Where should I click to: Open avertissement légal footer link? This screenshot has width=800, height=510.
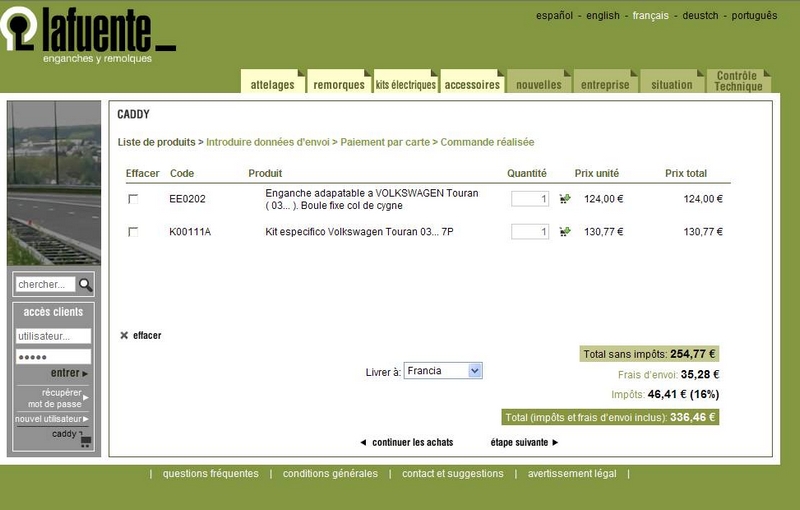pyautogui.click(x=572, y=473)
